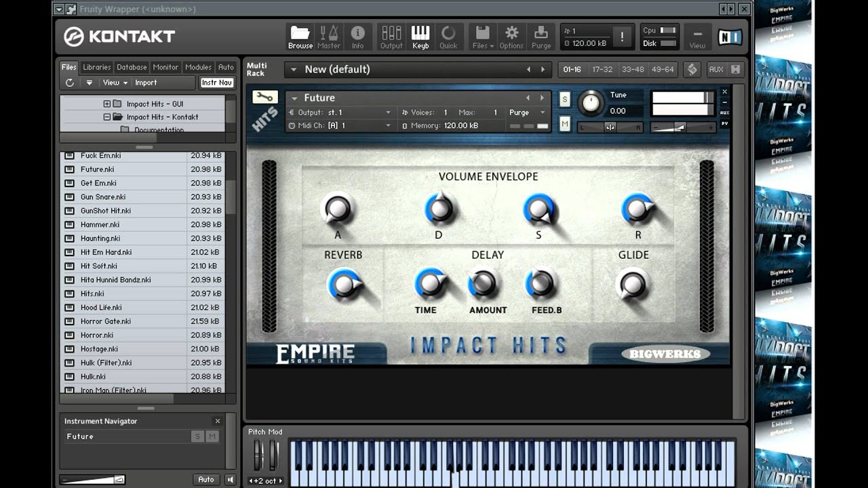Select the Hammer.nki file icon
868x488 pixels.
[x=69, y=224]
